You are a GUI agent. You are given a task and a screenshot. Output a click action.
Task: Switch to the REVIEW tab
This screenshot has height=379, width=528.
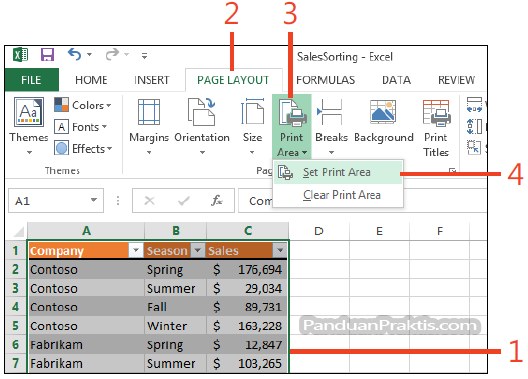456,80
